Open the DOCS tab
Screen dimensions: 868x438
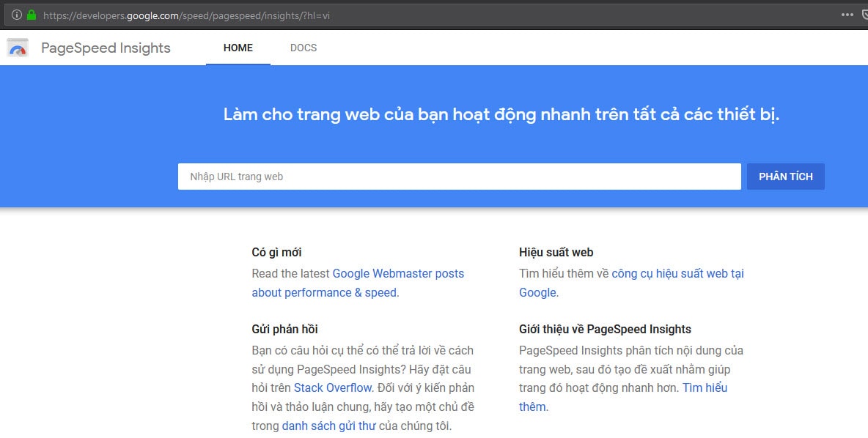point(304,48)
